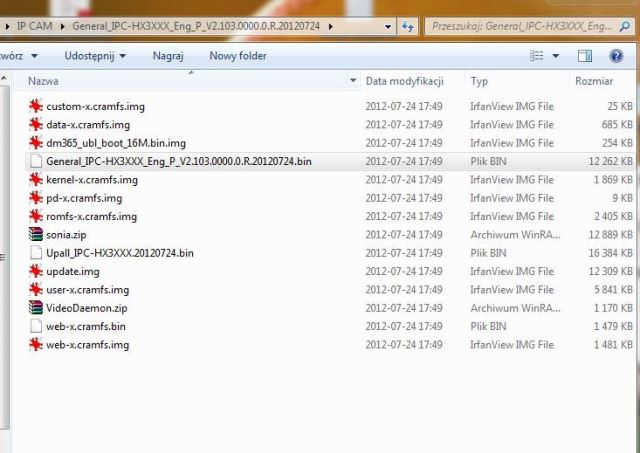Click the VideoDaemon.zip archive icon
Viewport: 640px width, 453px height.
pyautogui.click(x=36, y=308)
